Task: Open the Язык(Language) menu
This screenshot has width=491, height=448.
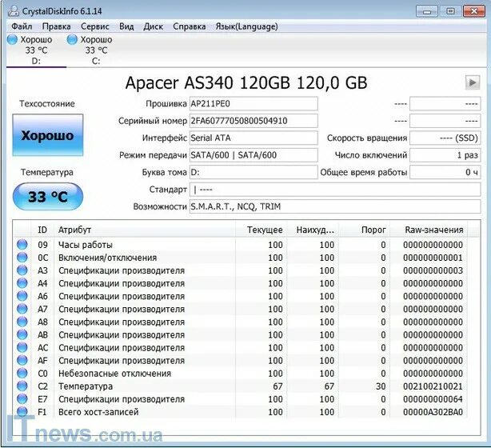Action: [x=247, y=26]
